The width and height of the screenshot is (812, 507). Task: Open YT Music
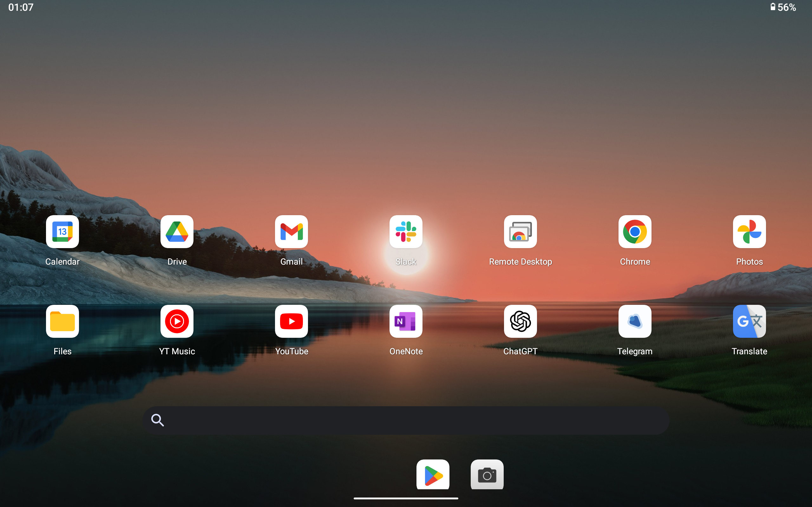pos(177,321)
